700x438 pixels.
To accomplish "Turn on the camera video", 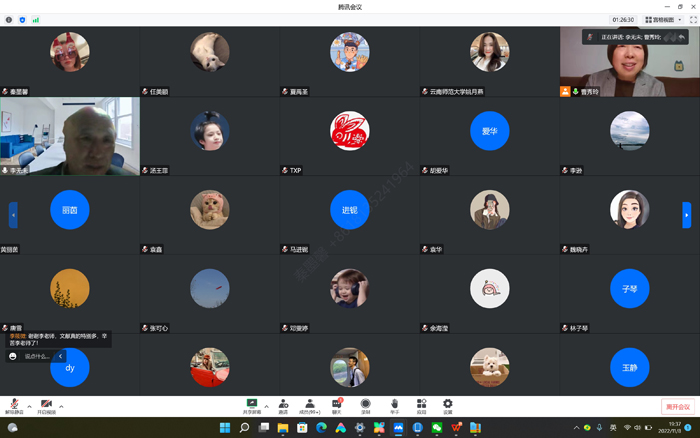I will 46,404.
